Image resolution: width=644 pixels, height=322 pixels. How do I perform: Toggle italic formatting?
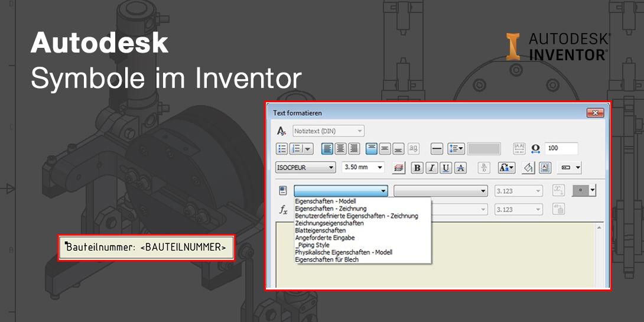(x=432, y=168)
